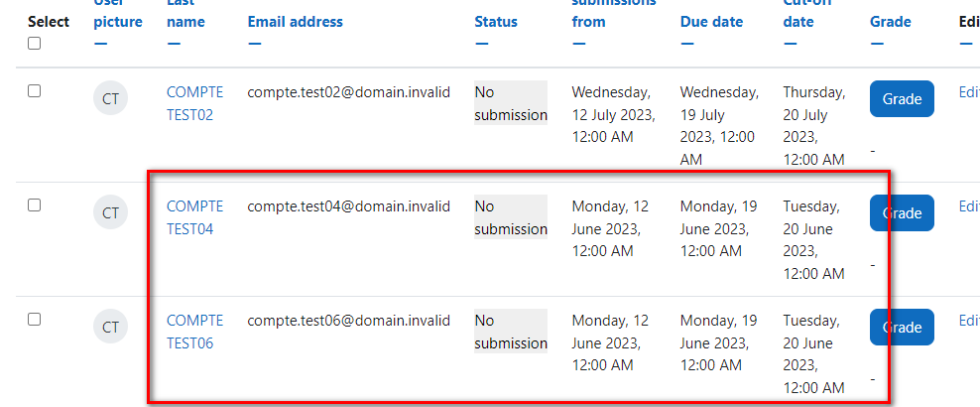Image resolution: width=980 pixels, height=407 pixels.
Task: Sort by Due date header
Action: pyautogui.click(x=712, y=22)
